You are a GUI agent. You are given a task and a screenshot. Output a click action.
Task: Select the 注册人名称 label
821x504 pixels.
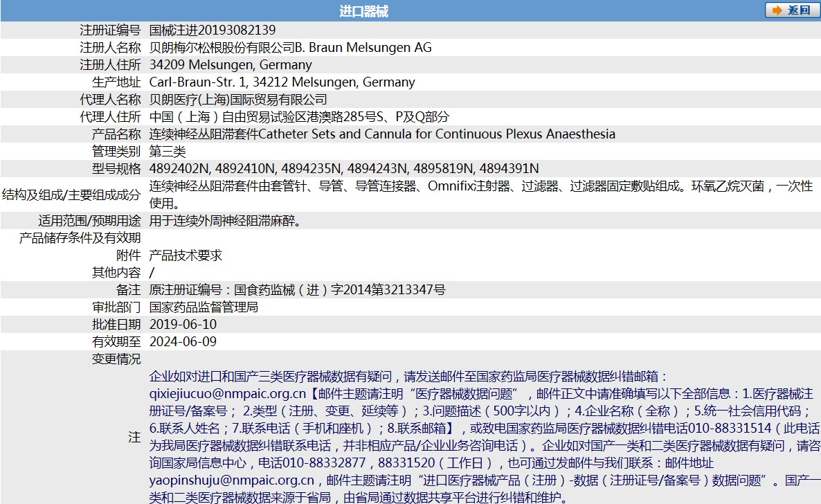[x=110, y=47]
